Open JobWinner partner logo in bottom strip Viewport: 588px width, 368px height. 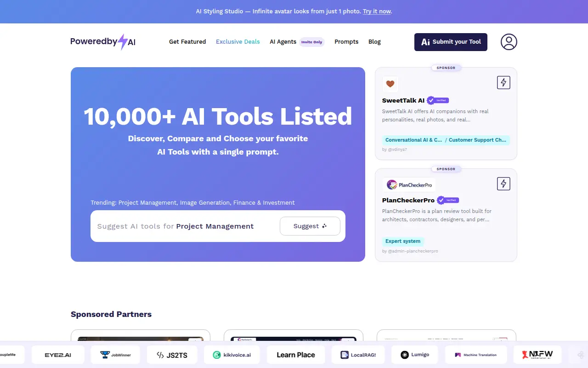[115, 355]
